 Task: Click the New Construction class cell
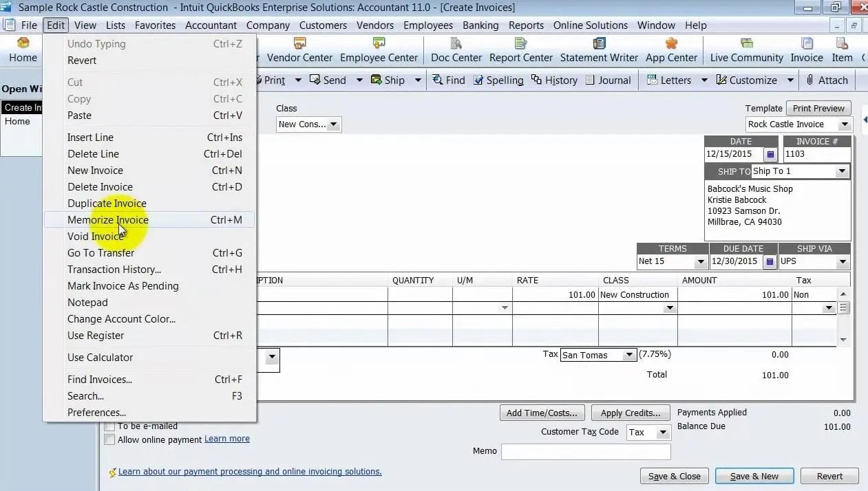[x=637, y=295]
